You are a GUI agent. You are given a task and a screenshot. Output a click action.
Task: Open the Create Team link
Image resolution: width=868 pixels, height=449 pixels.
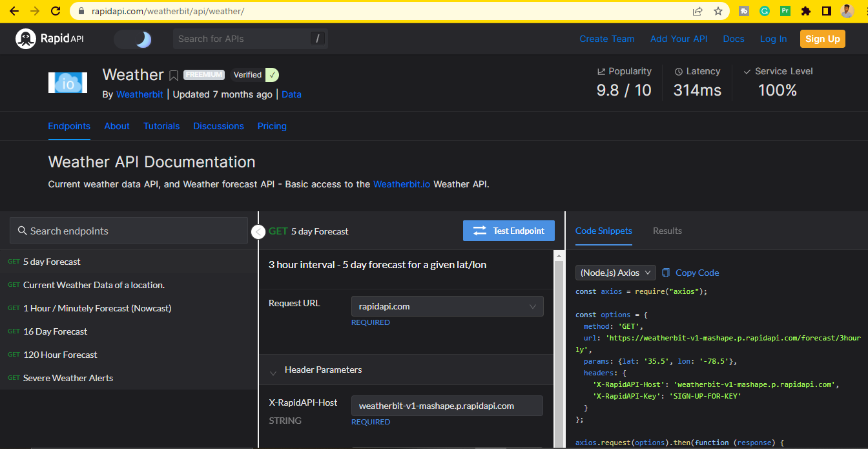(x=607, y=39)
